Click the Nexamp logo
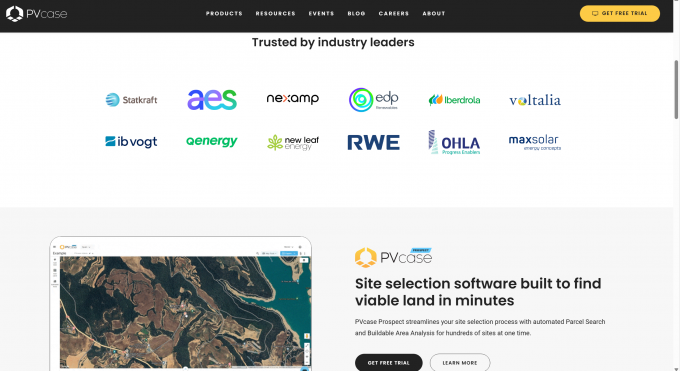The image size is (680, 371). (x=293, y=98)
